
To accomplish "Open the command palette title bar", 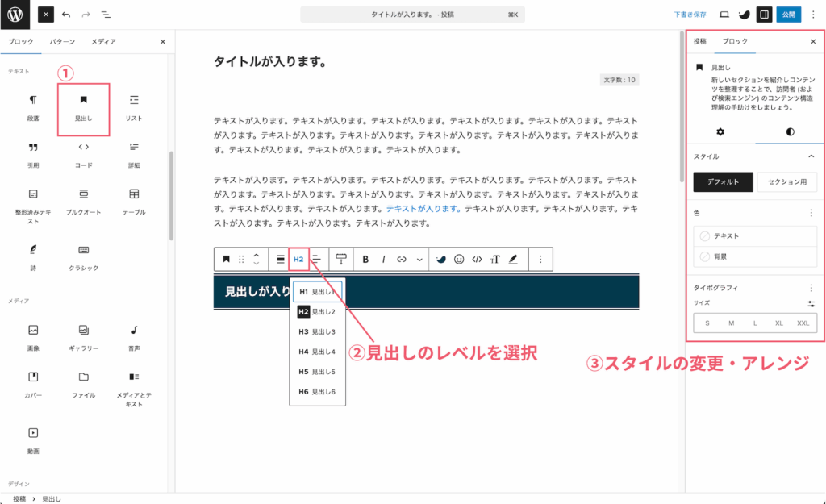I will [412, 15].
